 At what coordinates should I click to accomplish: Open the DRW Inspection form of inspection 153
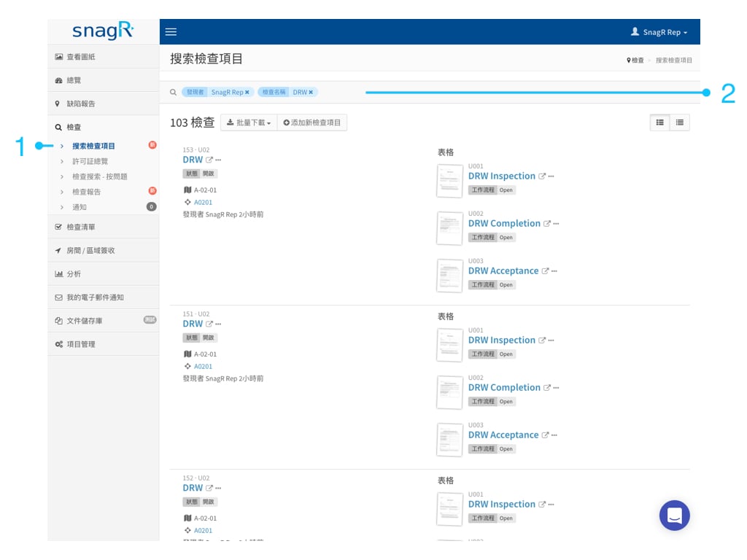tap(502, 176)
